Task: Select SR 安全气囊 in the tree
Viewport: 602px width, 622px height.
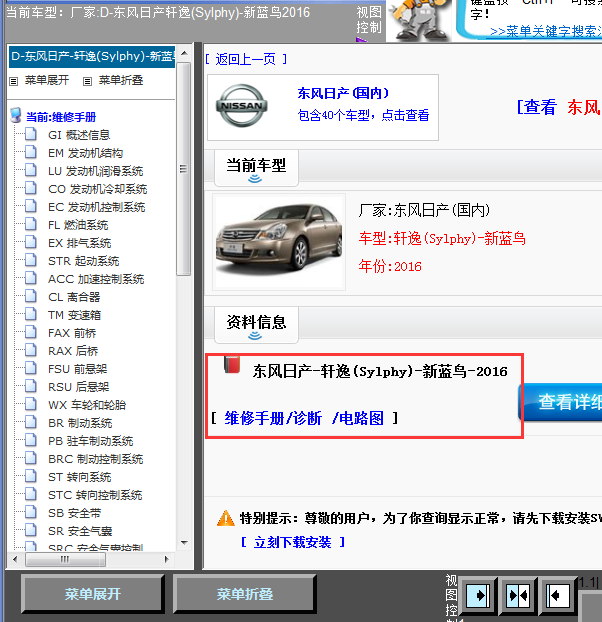Action: pos(80,531)
